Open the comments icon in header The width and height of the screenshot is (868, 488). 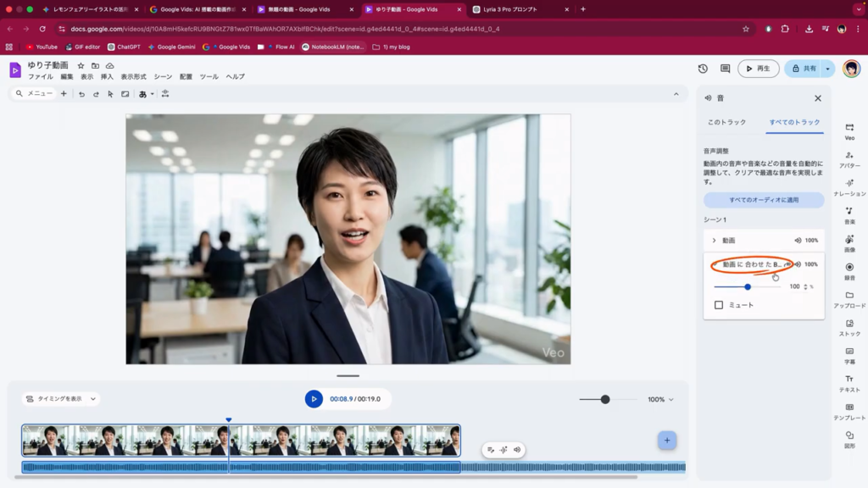[x=725, y=69]
